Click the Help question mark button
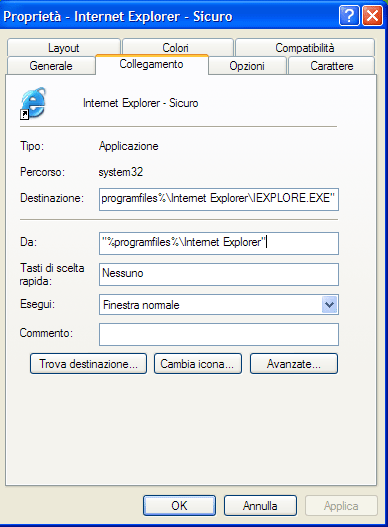388x527 pixels. (349, 15)
